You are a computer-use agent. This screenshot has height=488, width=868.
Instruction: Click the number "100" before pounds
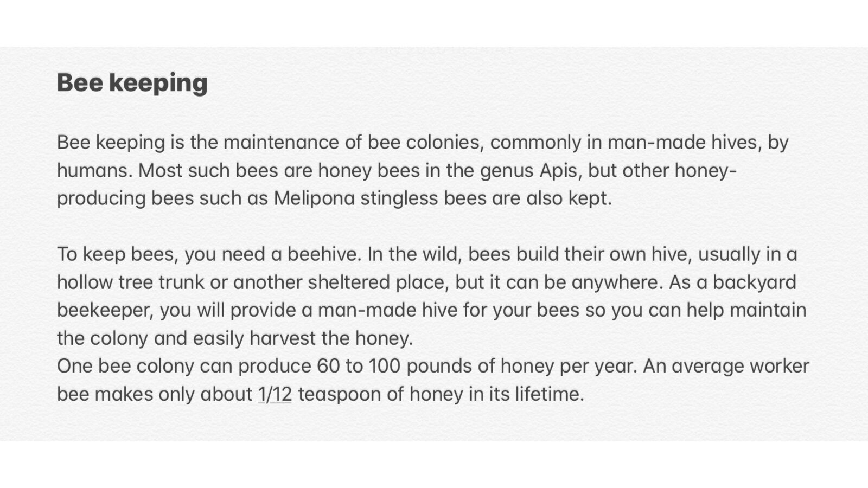(x=384, y=366)
